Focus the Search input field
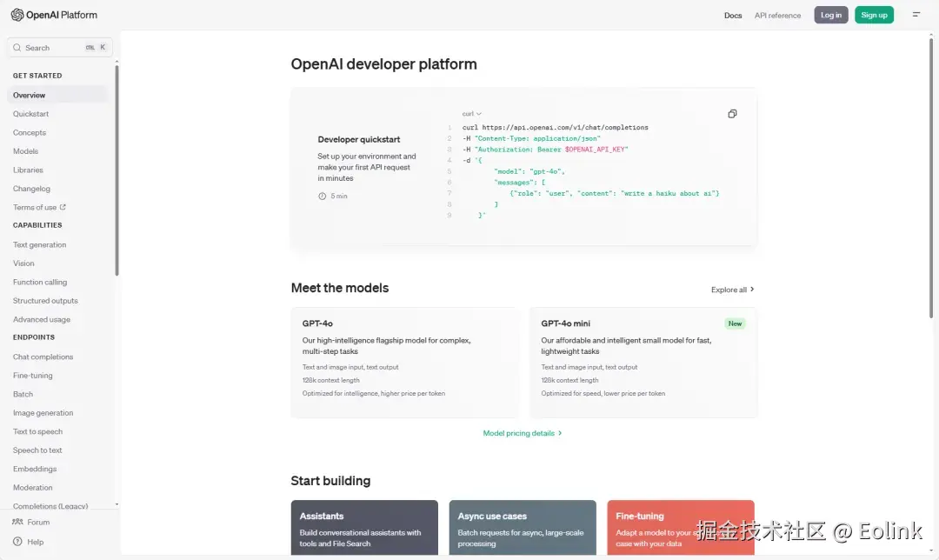The image size is (939, 560). click(x=60, y=47)
